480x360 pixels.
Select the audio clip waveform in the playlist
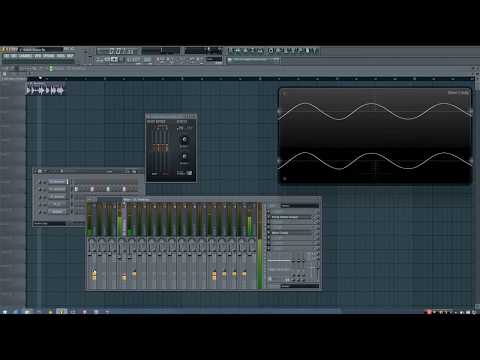pyautogui.click(x=45, y=90)
